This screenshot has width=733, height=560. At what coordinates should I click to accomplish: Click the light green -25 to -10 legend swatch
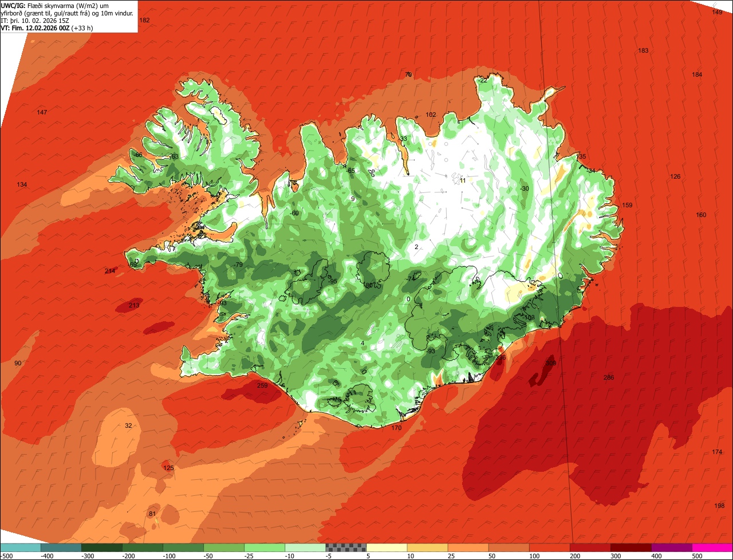click(x=264, y=547)
